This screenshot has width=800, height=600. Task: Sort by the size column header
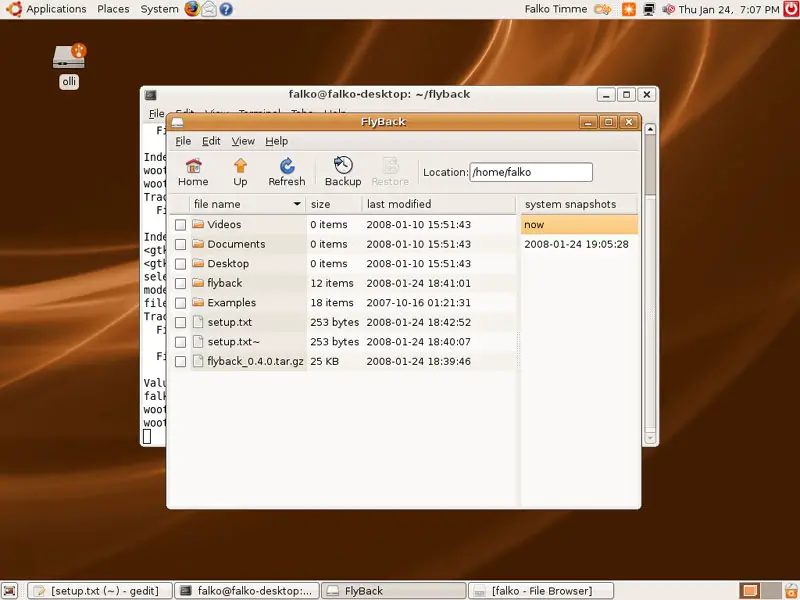334,204
